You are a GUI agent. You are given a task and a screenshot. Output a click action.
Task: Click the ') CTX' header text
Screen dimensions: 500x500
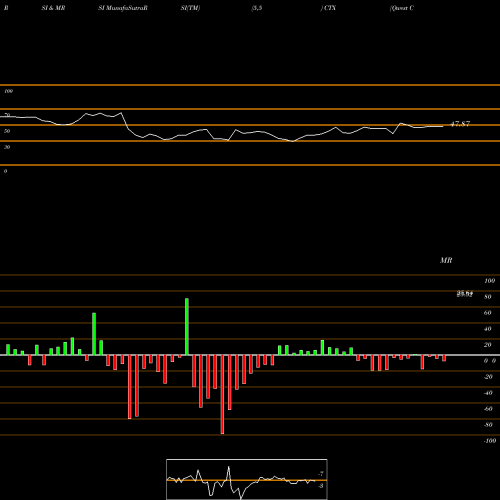pyautogui.click(x=328, y=8)
